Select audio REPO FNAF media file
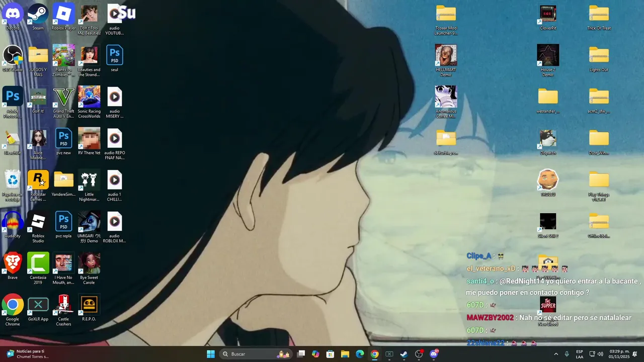The height and width of the screenshot is (362, 644). pos(115,145)
